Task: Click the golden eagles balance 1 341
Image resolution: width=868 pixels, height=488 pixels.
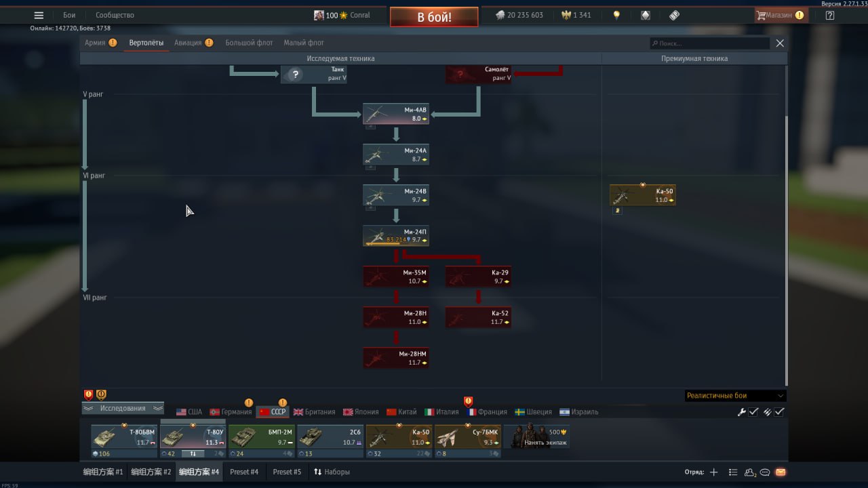Action: (x=576, y=15)
